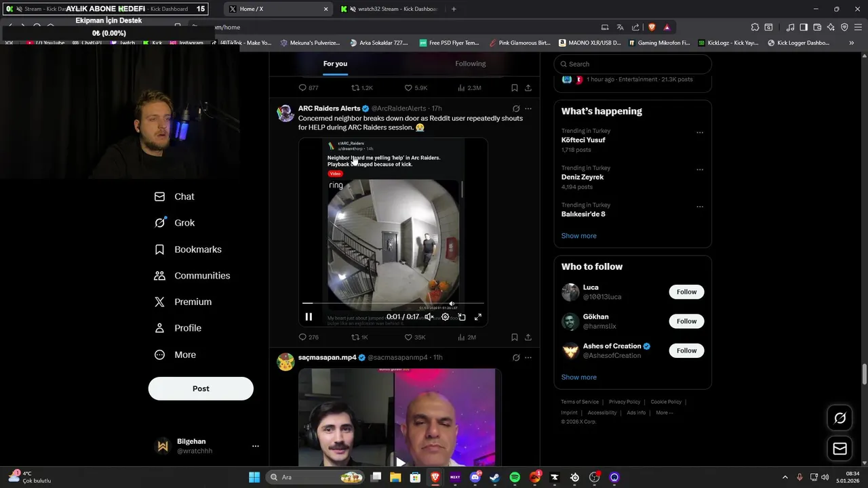Follow Gökhan
868x488 pixels.
pos(686,321)
